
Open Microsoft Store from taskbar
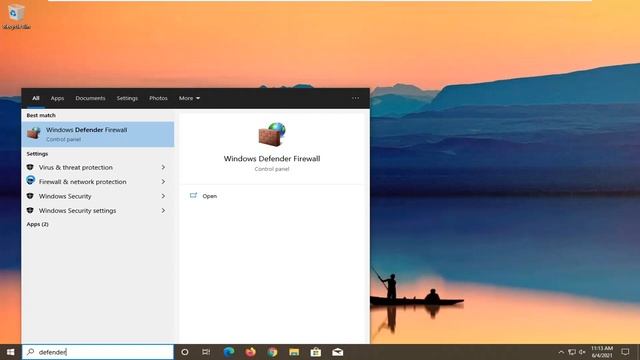(316, 352)
